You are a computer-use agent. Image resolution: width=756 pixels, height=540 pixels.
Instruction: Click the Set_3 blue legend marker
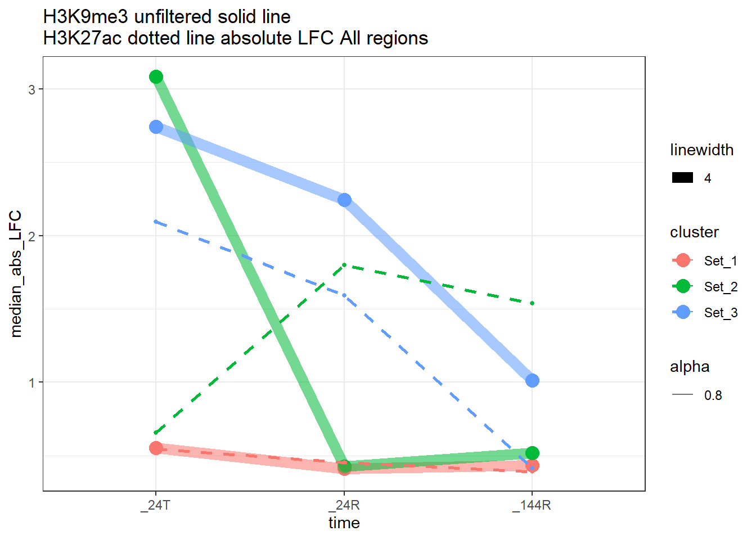click(x=683, y=312)
